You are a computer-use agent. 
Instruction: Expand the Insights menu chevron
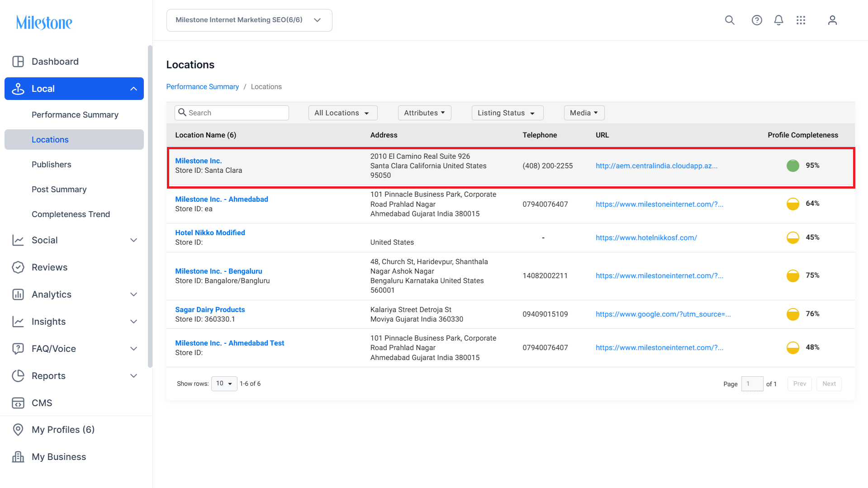tap(133, 322)
